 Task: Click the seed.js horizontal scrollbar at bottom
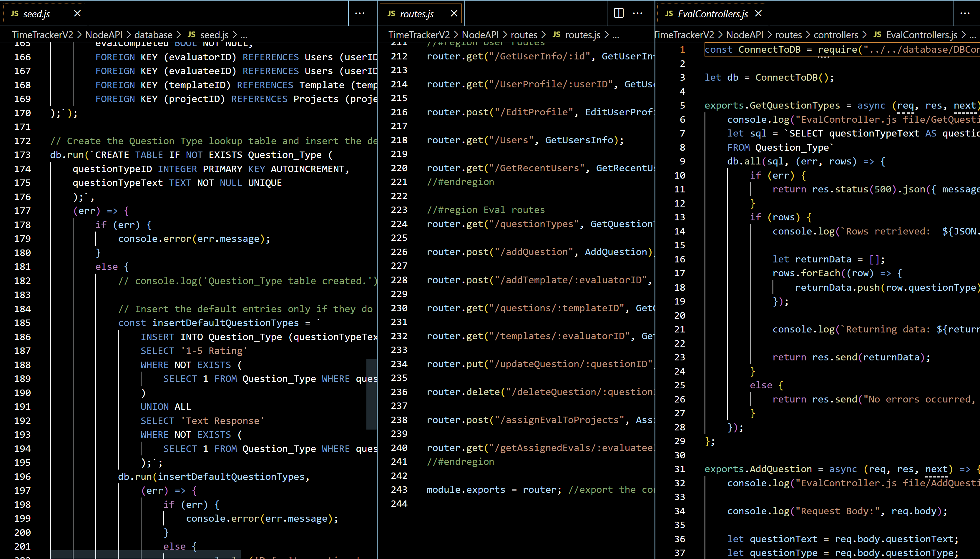(x=145, y=554)
